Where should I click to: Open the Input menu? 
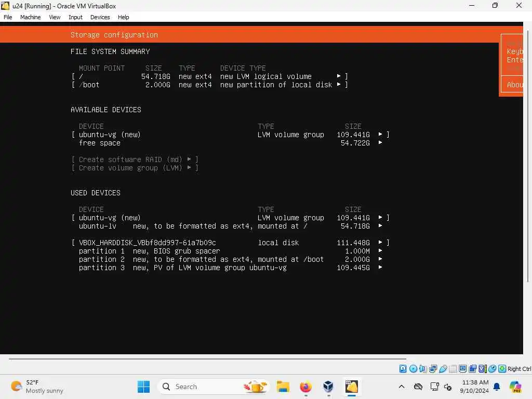75,17
